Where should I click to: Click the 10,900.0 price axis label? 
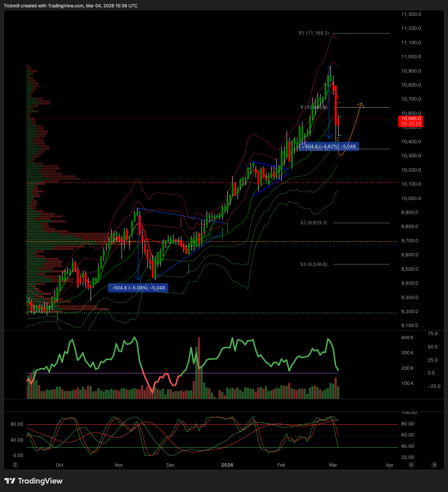(x=411, y=71)
